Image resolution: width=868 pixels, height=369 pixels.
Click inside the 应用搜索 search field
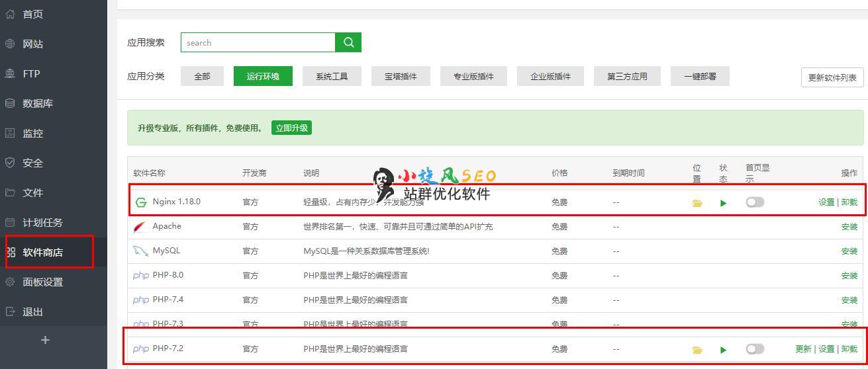point(258,42)
